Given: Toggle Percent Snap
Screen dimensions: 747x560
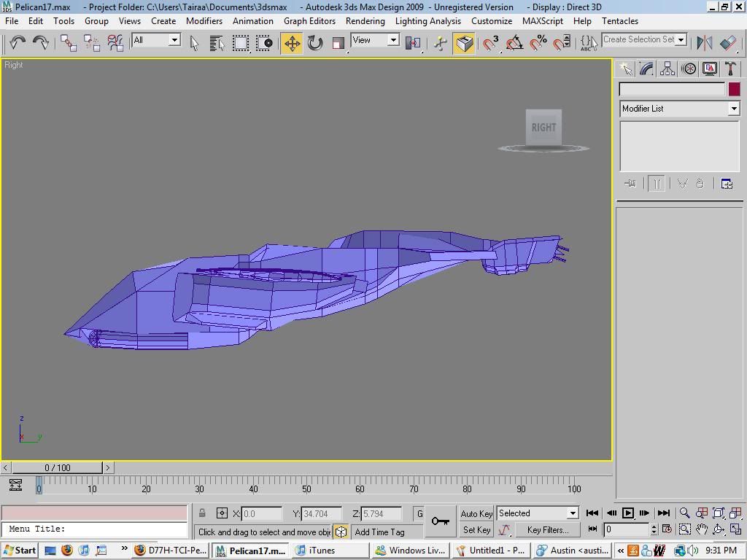Looking at the screenshot, I should [538, 43].
